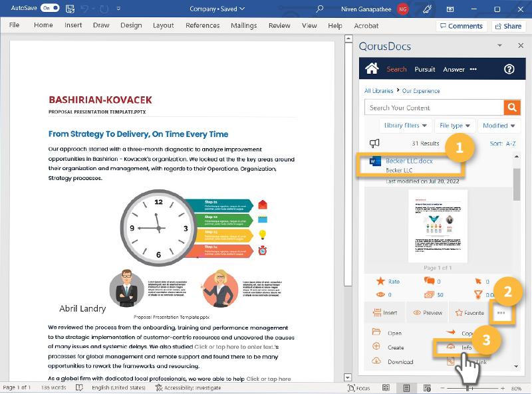Open Customize Quick Access Toolbar dropdown
The image size is (532, 394).
coord(118,9)
